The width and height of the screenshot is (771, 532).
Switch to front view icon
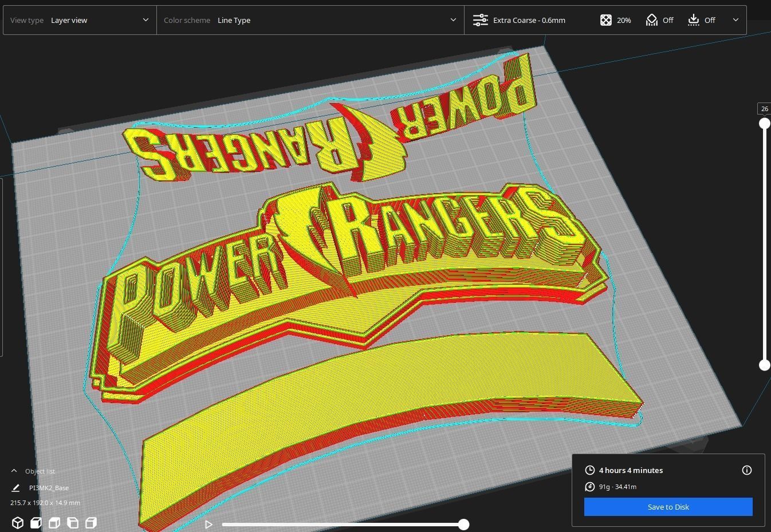pyautogui.click(x=36, y=523)
